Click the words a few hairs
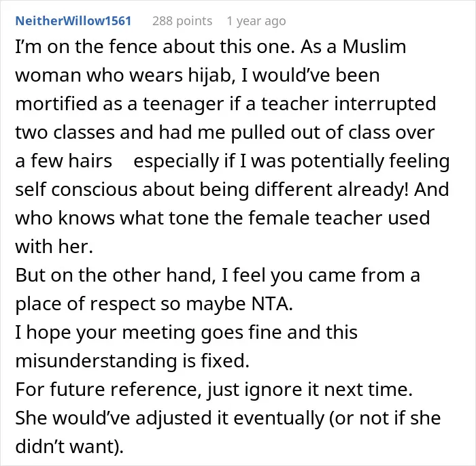The image size is (476, 466). 64,161
